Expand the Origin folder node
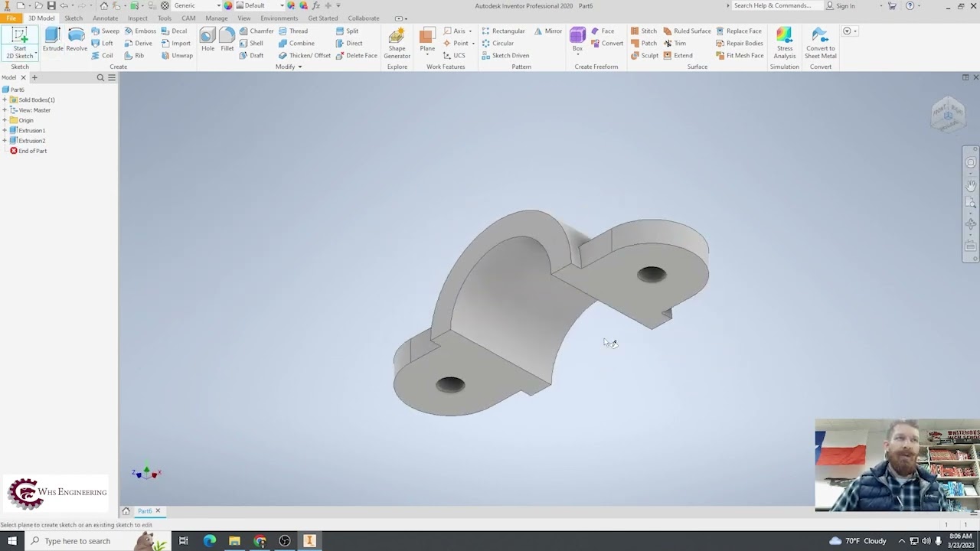The height and width of the screenshot is (551, 980). pyautogui.click(x=5, y=120)
